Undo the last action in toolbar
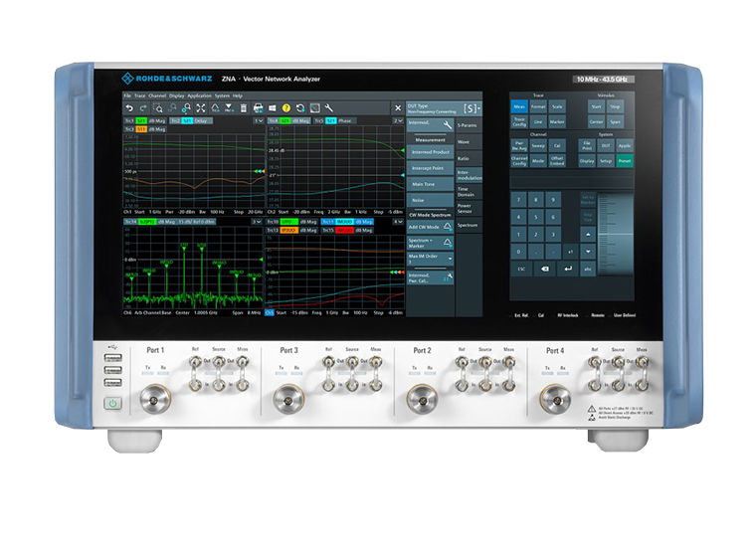The image size is (756, 547). pyautogui.click(x=128, y=108)
